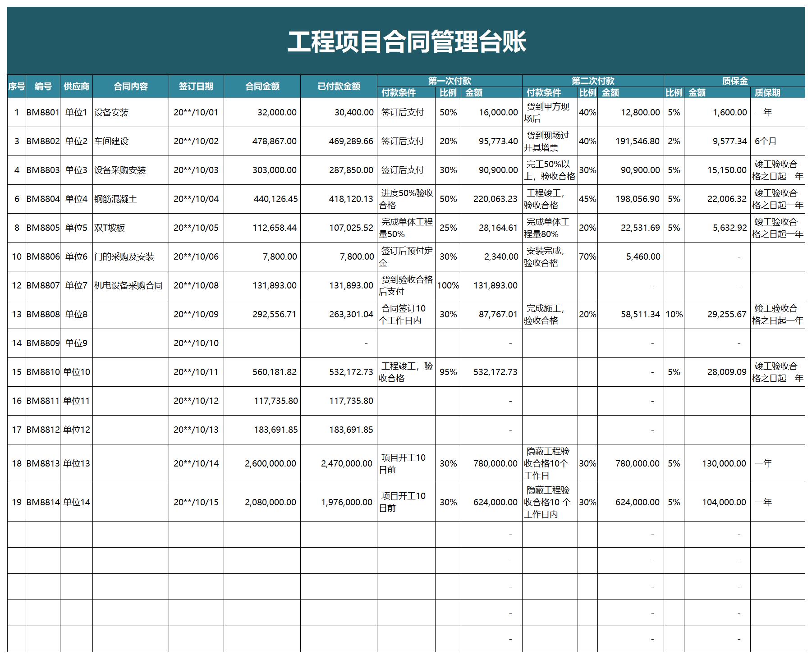
Task: Select first payment ratio 95%
Action: coord(448,372)
